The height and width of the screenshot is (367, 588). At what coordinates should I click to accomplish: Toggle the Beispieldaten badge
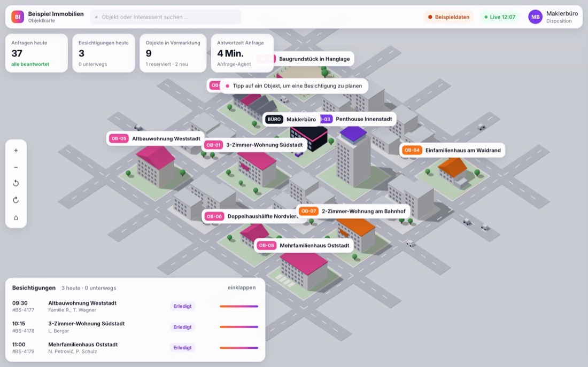[x=448, y=17]
